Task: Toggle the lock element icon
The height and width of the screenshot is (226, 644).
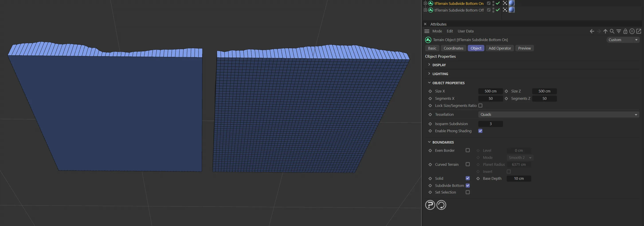Action: coord(625,31)
